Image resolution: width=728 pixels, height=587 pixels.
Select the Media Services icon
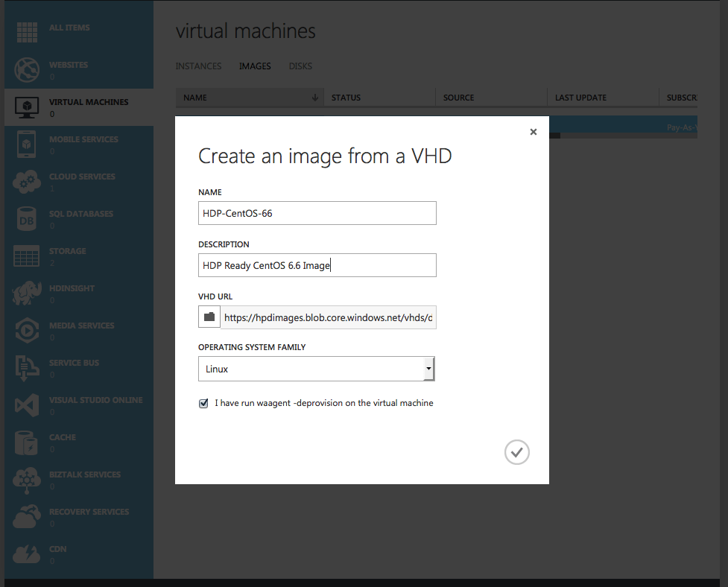(x=26, y=330)
